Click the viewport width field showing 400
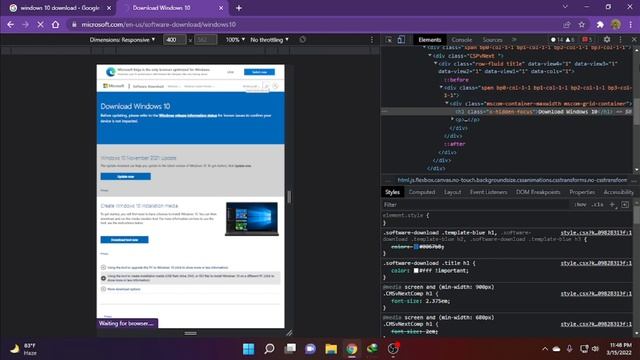Viewport: 640px width, 360px height. [175, 40]
